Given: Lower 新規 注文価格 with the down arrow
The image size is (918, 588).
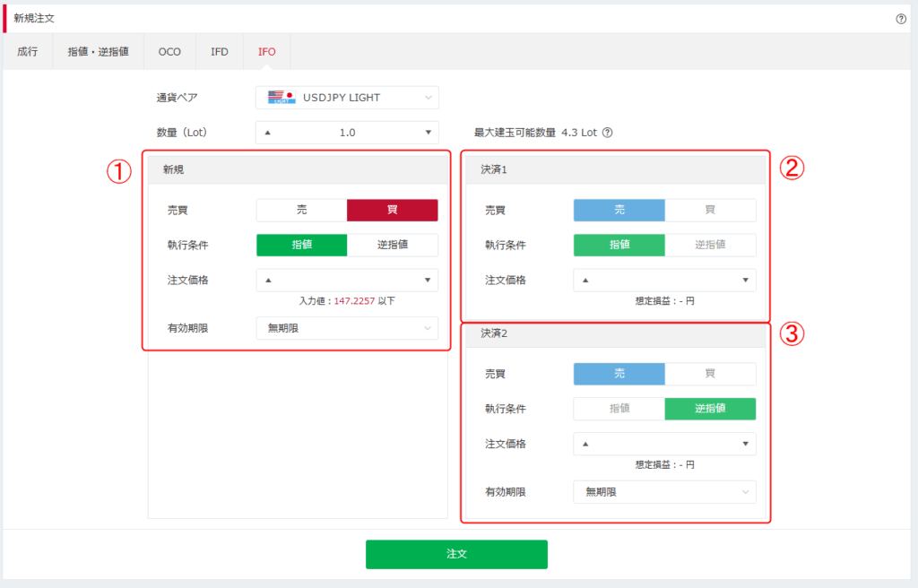Looking at the screenshot, I should tap(428, 281).
